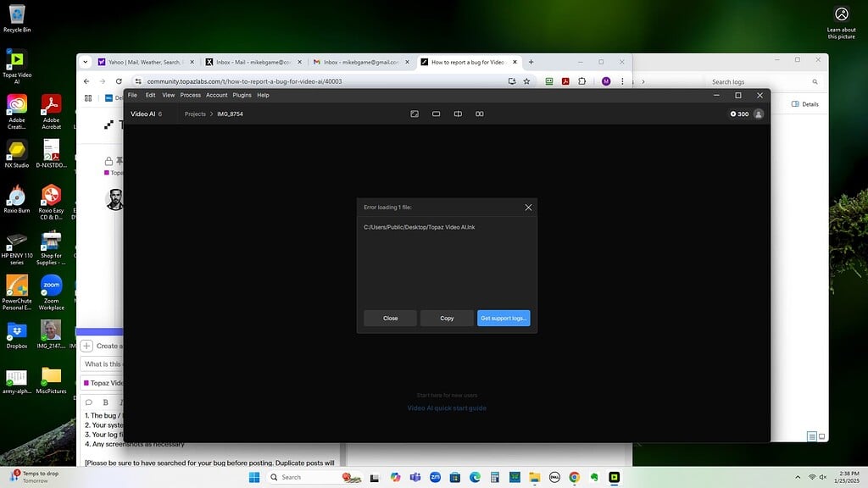Toggle the original-versus-enhanced preview view
Viewport: 868px width, 488px height.
(x=414, y=114)
